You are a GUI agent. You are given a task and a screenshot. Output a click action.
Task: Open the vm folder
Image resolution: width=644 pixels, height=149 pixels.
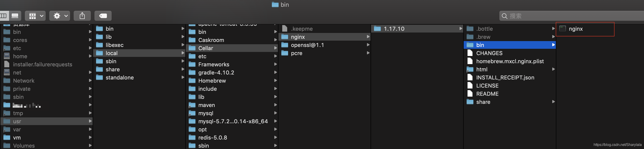tap(47, 137)
